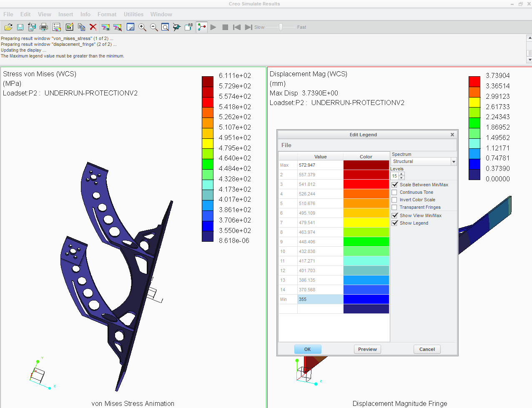Image resolution: width=532 pixels, height=408 pixels.
Task: Click the model orientation spin icon
Action: [x=177, y=27]
